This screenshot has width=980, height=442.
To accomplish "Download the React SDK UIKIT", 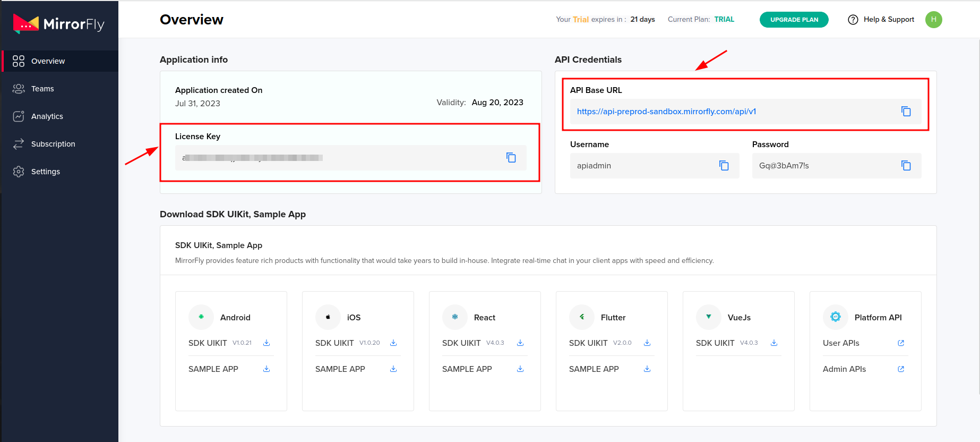I will (520, 343).
